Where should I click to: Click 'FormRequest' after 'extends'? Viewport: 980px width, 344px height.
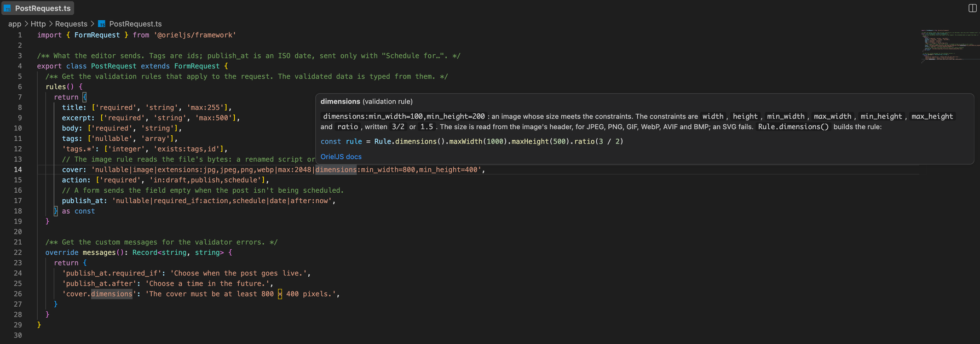(197, 66)
